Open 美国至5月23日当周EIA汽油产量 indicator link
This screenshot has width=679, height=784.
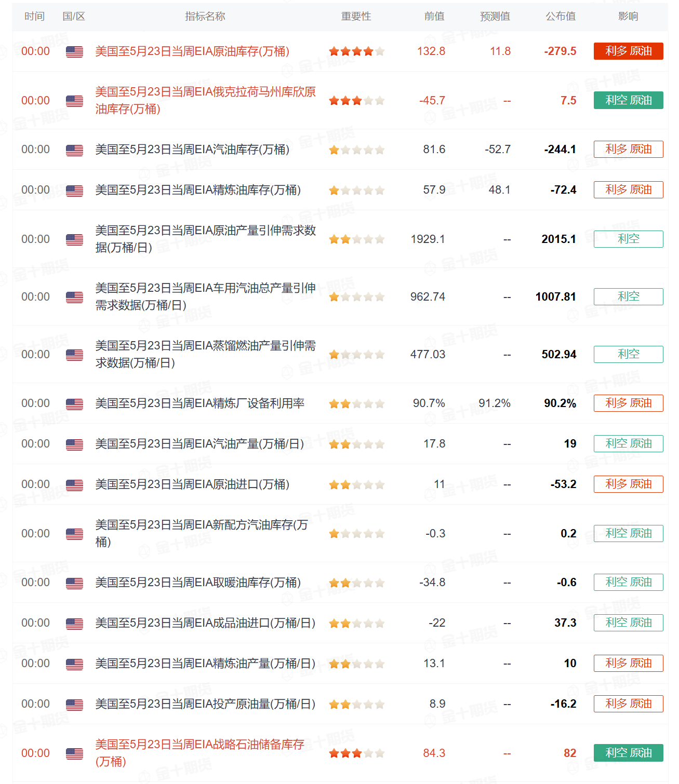pyautogui.click(x=199, y=444)
